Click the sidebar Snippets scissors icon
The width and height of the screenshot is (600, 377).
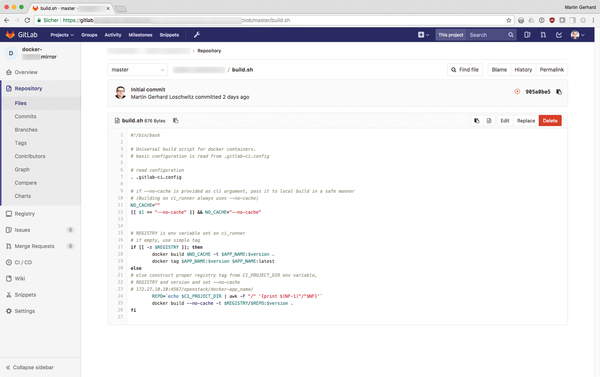(x=9, y=295)
